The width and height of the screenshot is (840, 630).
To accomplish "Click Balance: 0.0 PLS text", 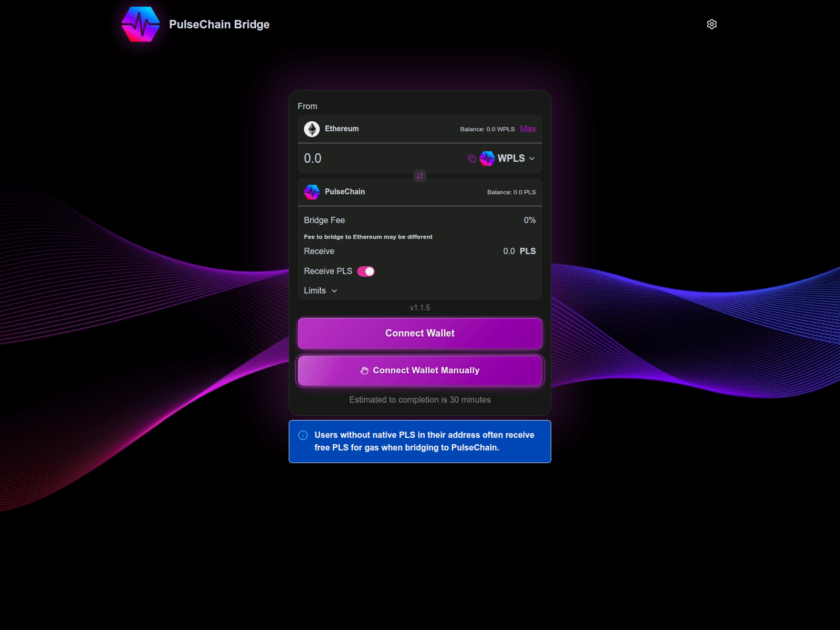I will pos(511,192).
